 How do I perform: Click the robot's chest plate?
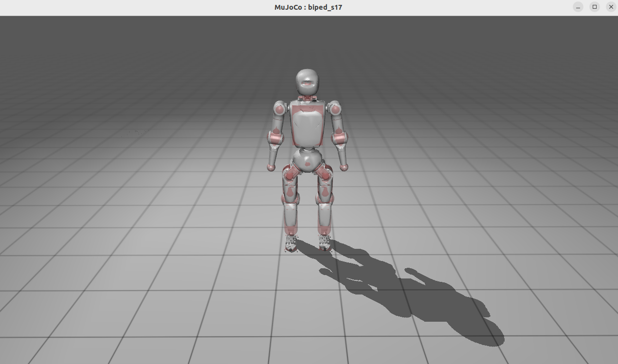click(307, 125)
